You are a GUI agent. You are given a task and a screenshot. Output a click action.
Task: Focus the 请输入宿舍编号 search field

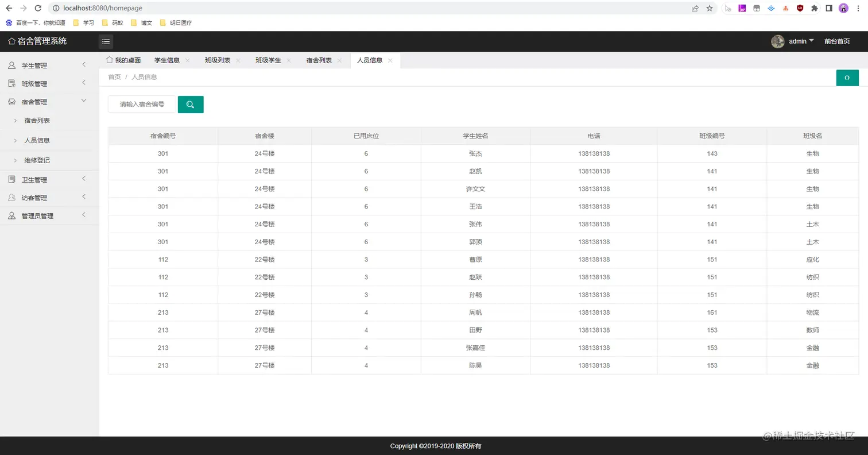coord(142,104)
